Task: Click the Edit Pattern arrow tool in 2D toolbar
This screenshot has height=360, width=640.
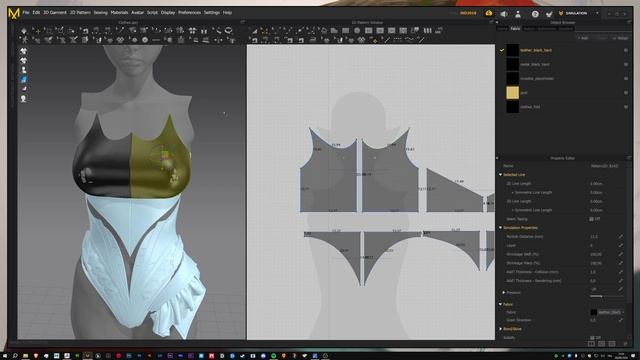Action: click(254, 31)
